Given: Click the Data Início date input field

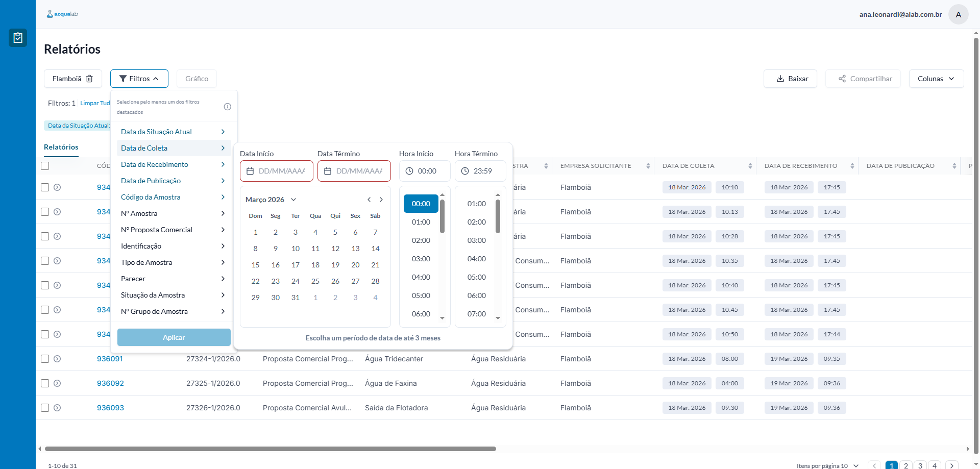Looking at the screenshot, I should [x=277, y=171].
